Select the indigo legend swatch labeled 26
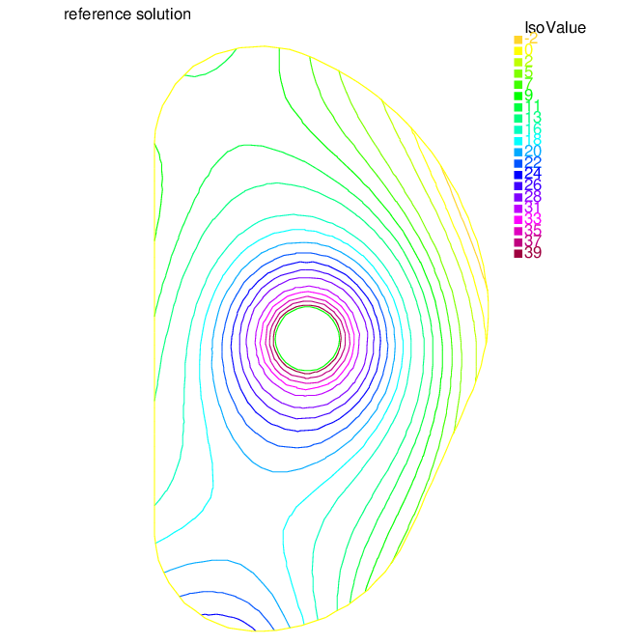Viewport: 644px width, 644px height. (x=518, y=186)
